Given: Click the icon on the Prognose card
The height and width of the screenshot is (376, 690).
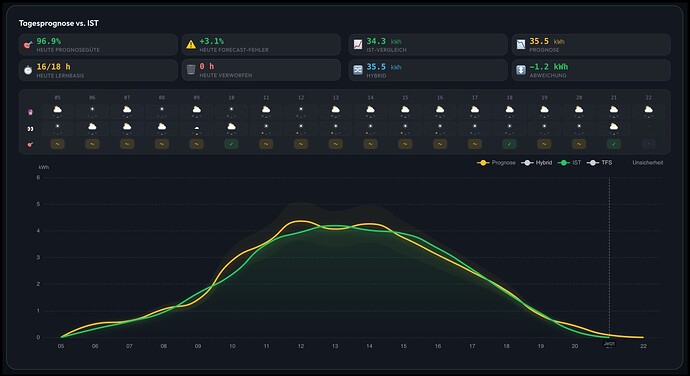Looking at the screenshot, I should pyautogui.click(x=521, y=44).
